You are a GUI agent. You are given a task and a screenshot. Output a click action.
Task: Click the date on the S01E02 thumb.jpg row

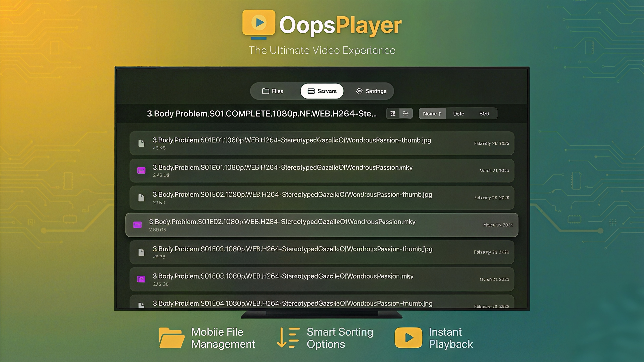[491, 198]
